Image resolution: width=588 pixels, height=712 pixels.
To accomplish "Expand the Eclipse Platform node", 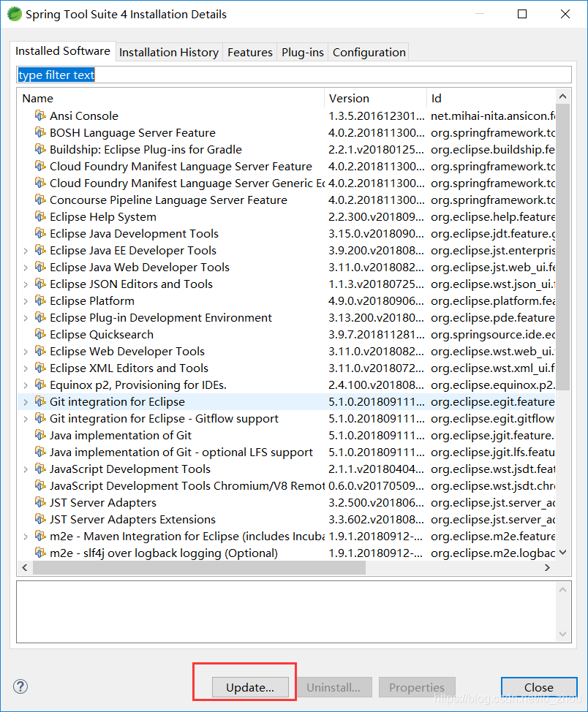I will [x=26, y=301].
